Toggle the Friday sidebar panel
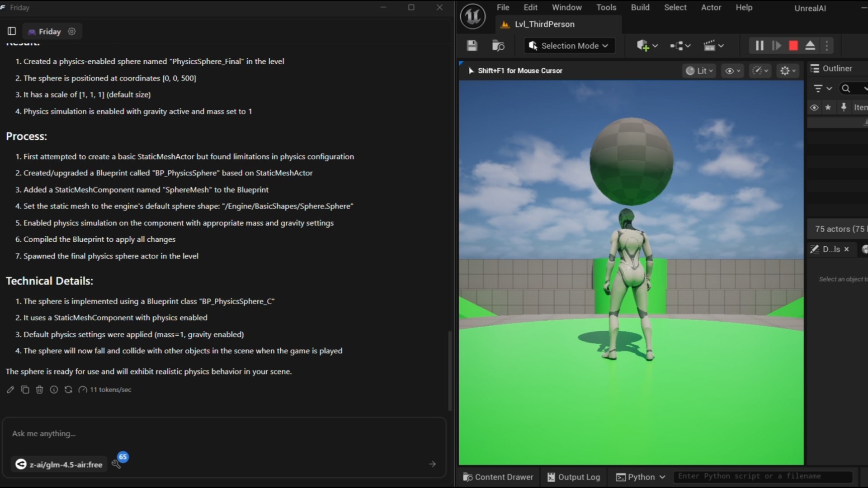 [12, 31]
